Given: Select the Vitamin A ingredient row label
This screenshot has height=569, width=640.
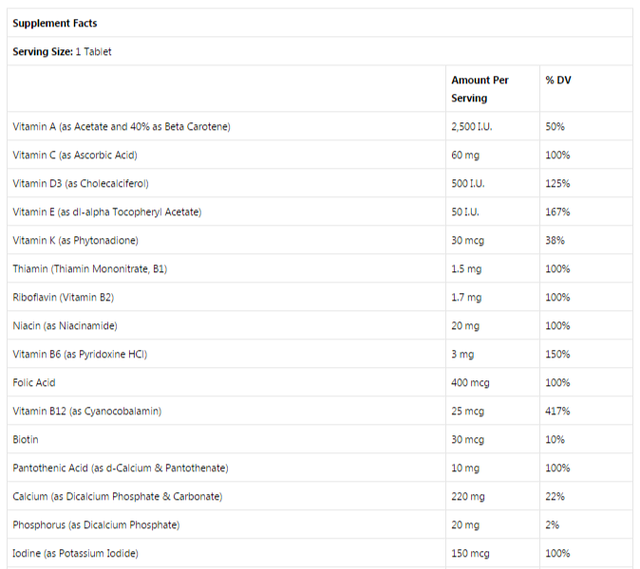Looking at the screenshot, I should pyautogui.click(x=121, y=127).
